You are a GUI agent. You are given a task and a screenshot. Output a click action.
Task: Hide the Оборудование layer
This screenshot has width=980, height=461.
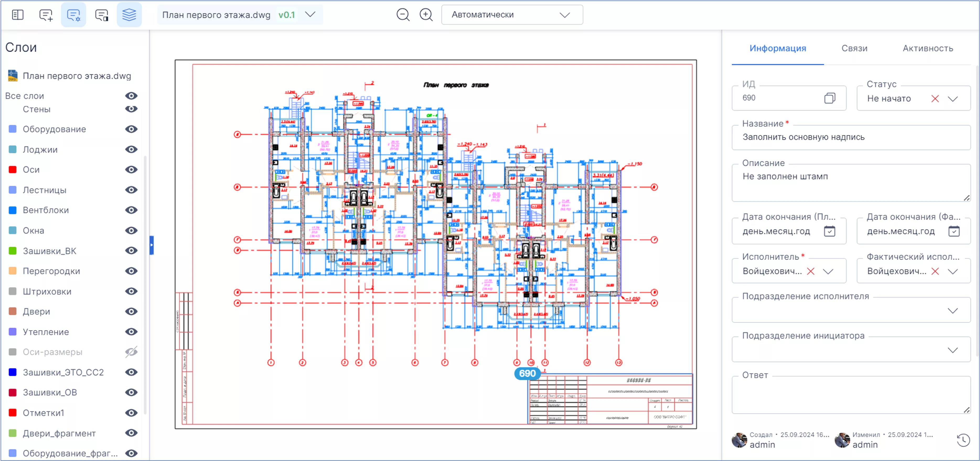131,129
